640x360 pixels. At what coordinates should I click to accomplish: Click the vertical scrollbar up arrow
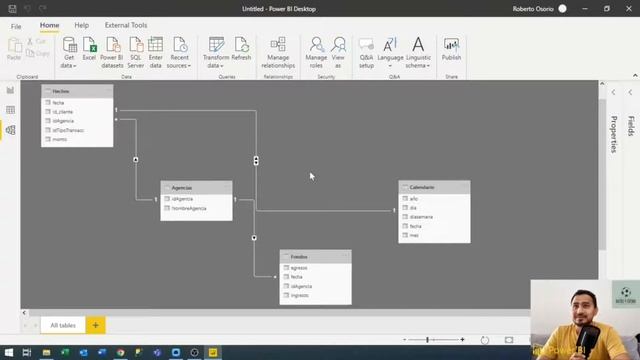pos(602,84)
